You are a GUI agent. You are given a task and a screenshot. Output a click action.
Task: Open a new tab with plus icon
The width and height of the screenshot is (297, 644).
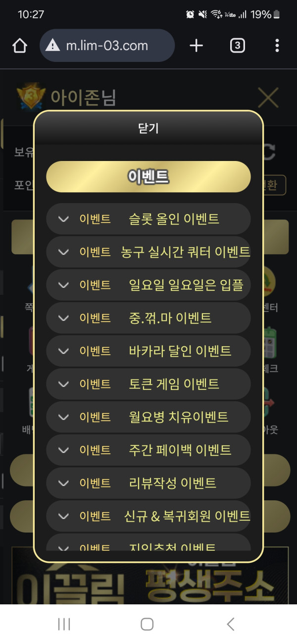(197, 46)
